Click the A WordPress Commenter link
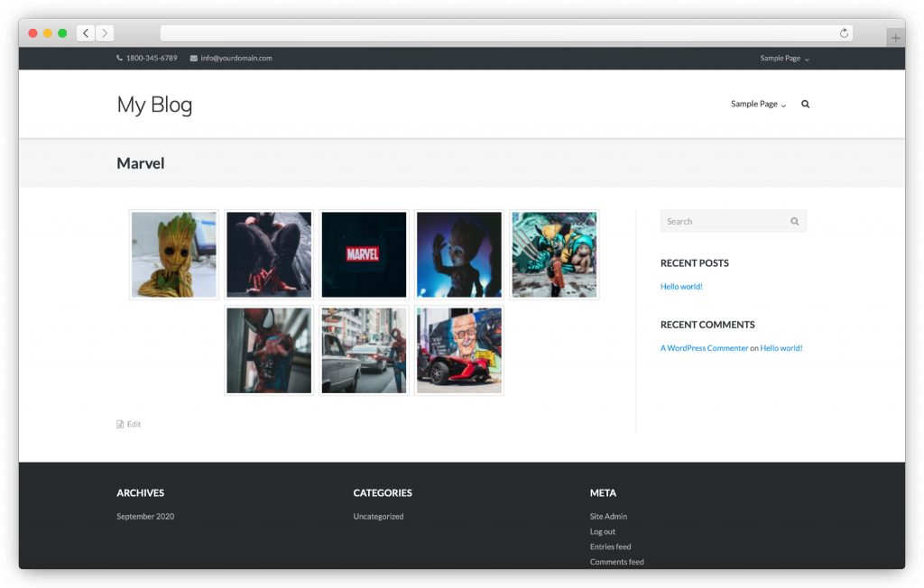This screenshot has width=924, height=588. (703, 347)
